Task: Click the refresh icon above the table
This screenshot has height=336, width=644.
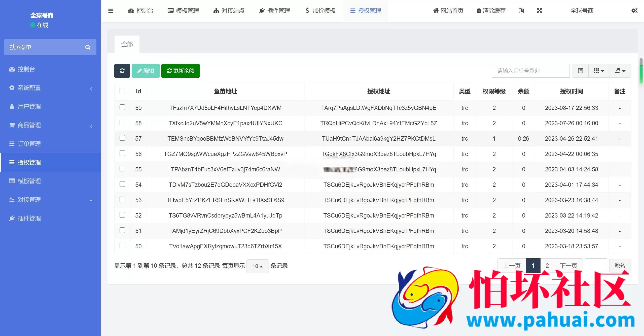Action: click(122, 71)
